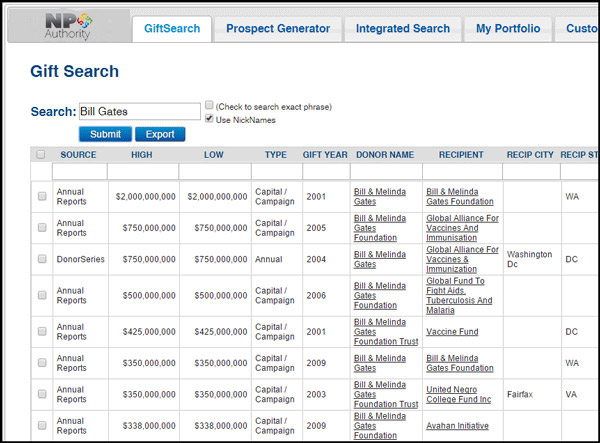Sort results by the HIGH column header
This screenshot has height=443, width=600.
click(x=142, y=155)
